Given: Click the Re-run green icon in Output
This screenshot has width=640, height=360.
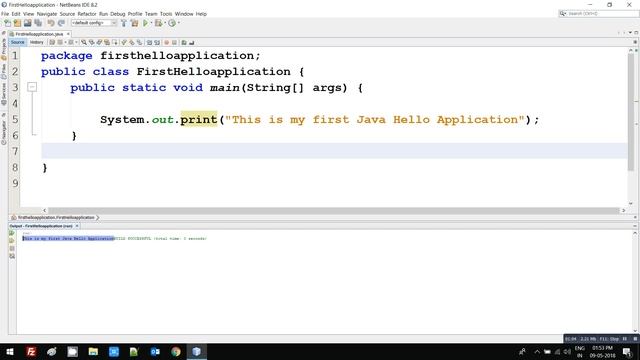Looking at the screenshot, I should tap(12, 233).
